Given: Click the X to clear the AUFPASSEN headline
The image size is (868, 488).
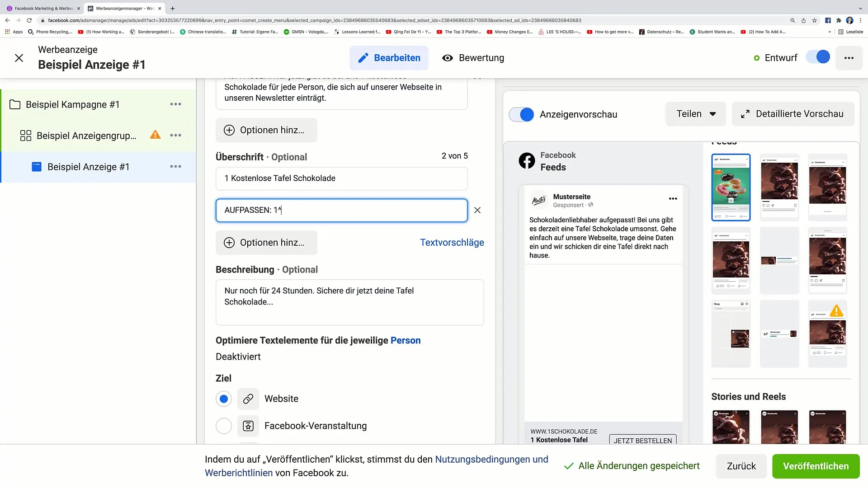Looking at the screenshot, I should 477,210.
